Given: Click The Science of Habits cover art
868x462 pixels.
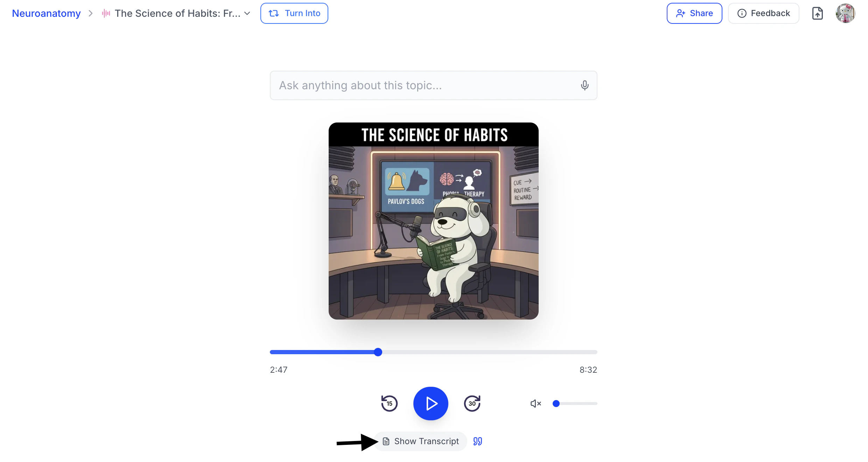Looking at the screenshot, I should point(433,221).
